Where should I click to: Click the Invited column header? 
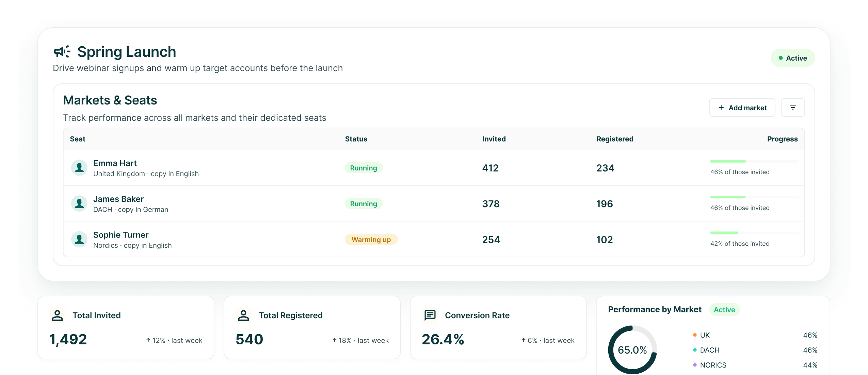[x=494, y=139]
